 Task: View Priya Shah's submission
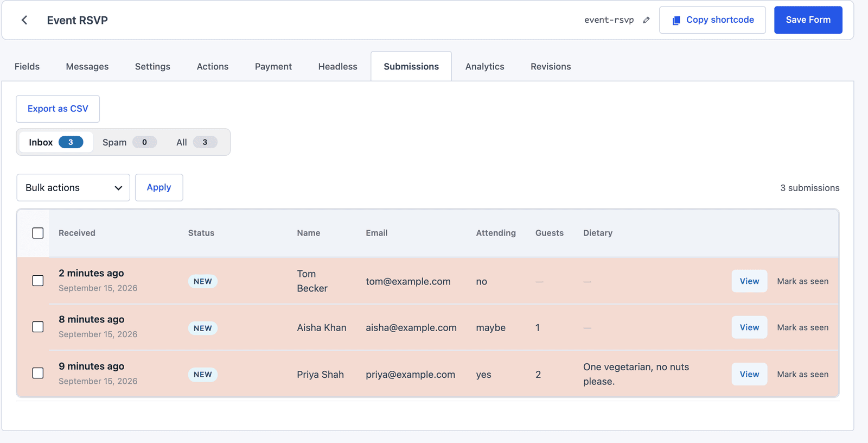coord(749,374)
